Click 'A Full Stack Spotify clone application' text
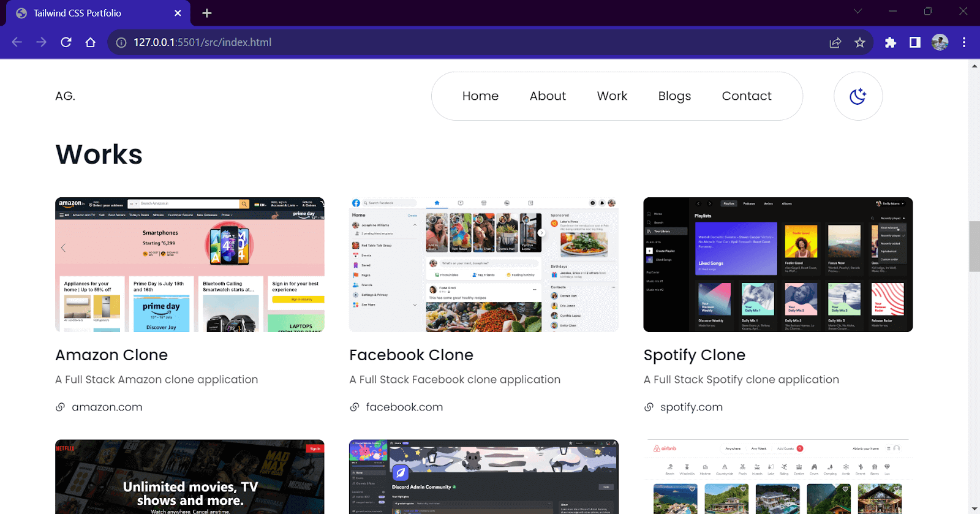The image size is (980, 514). tap(741, 380)
